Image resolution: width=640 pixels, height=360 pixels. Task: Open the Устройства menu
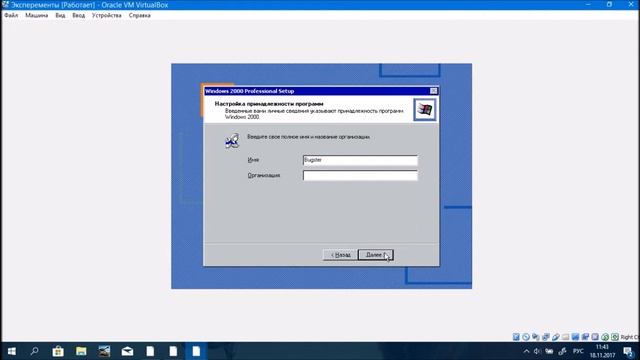(107, 15)
